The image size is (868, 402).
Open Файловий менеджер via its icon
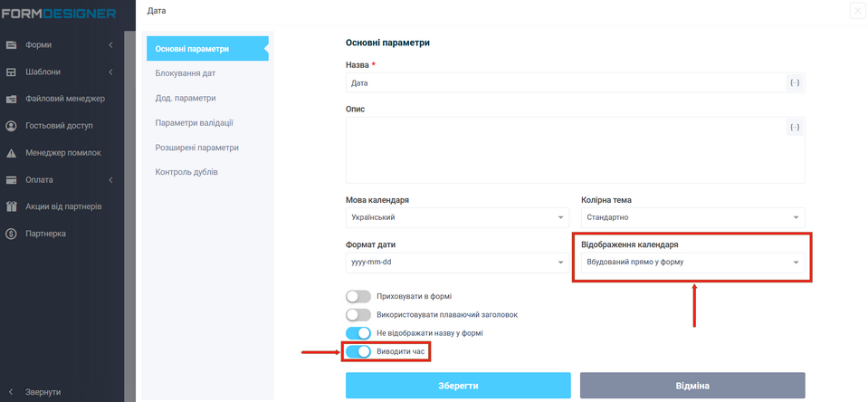click(x=12, y=100)
